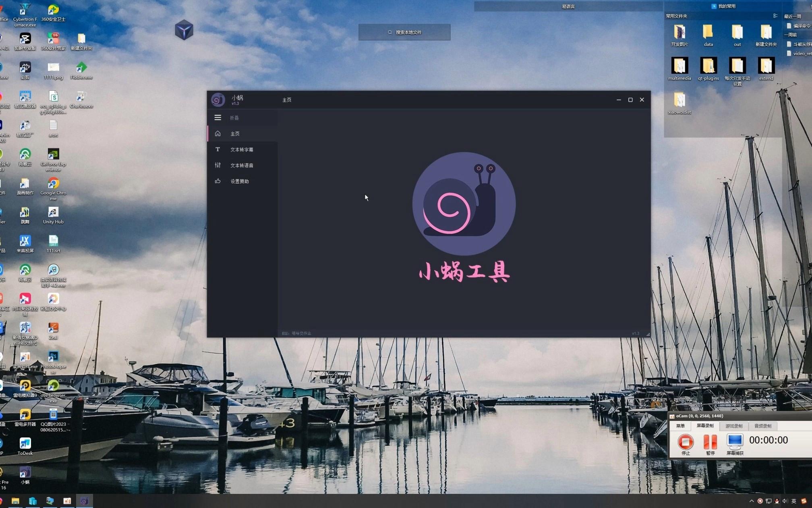This screenshot has height=508, width=812.
Task: Select the Zeal desktop icon
Action: pyautogui.click(x=53, y=331)
